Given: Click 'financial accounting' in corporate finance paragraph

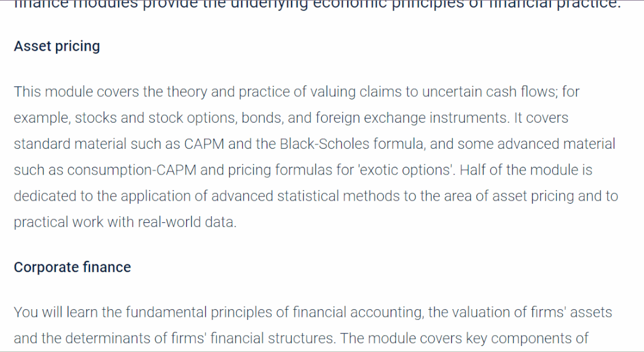Looking at the screenshot, I should [358, 312].
